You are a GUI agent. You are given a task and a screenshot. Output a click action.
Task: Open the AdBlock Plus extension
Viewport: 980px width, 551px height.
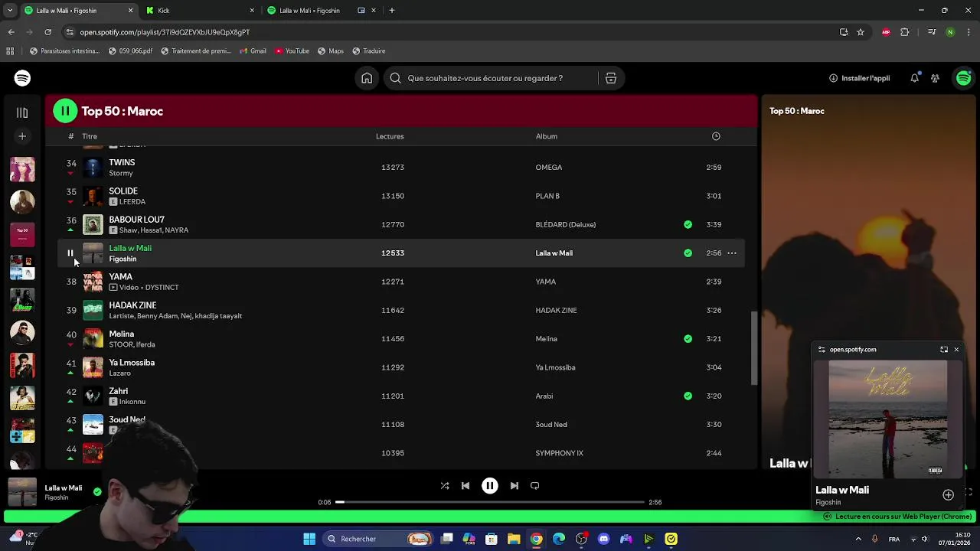click(886, 32)
